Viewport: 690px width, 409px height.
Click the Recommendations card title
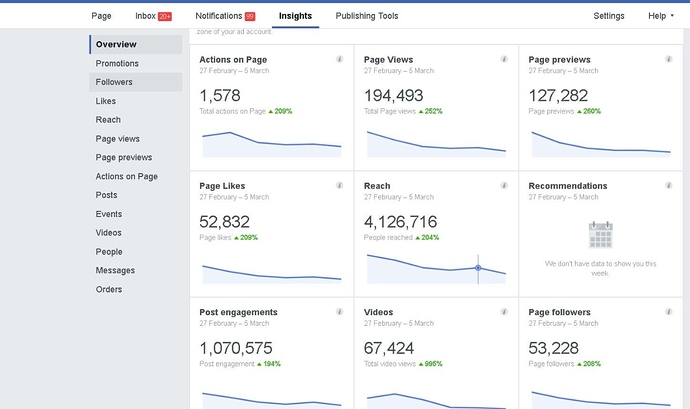[568, 186]
